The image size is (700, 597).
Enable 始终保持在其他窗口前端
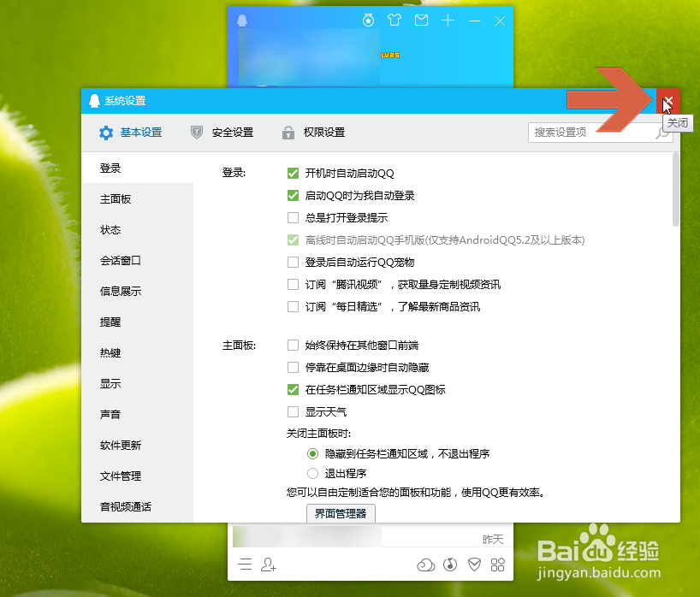tap(293, 345)
